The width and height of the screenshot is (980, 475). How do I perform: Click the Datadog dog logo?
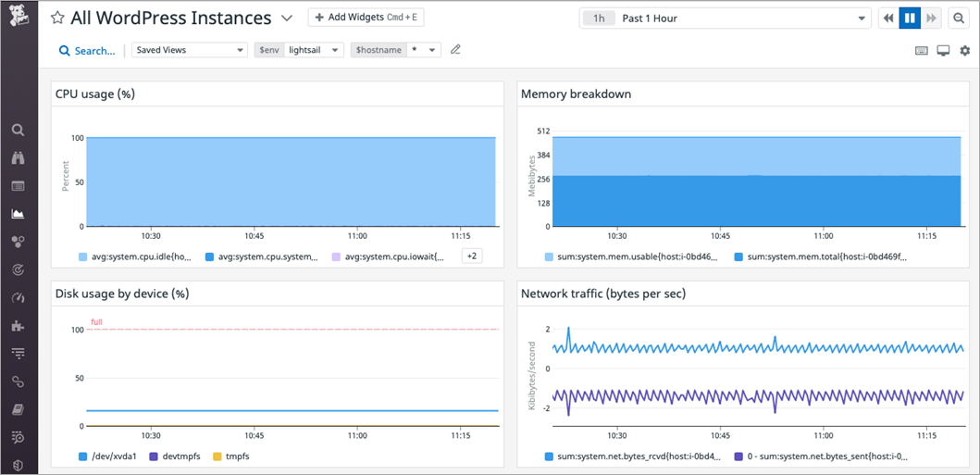click(19, 15)
